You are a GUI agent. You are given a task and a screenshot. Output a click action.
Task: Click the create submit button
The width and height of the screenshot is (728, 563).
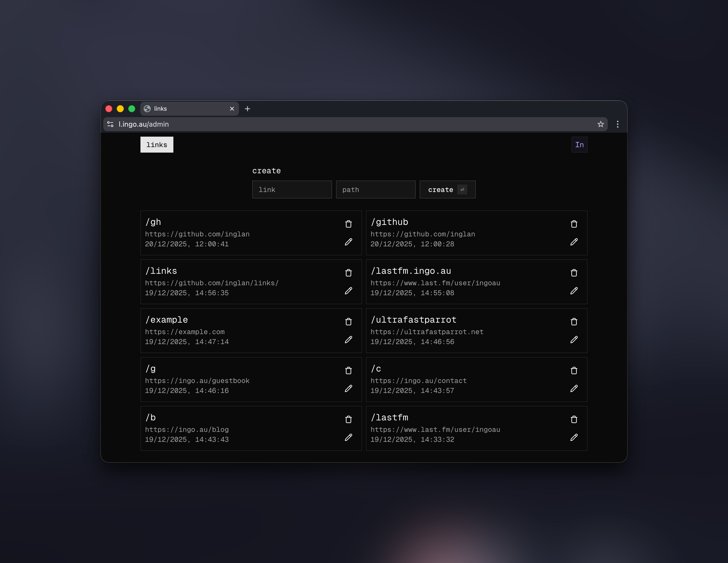[x=447, y=189]
